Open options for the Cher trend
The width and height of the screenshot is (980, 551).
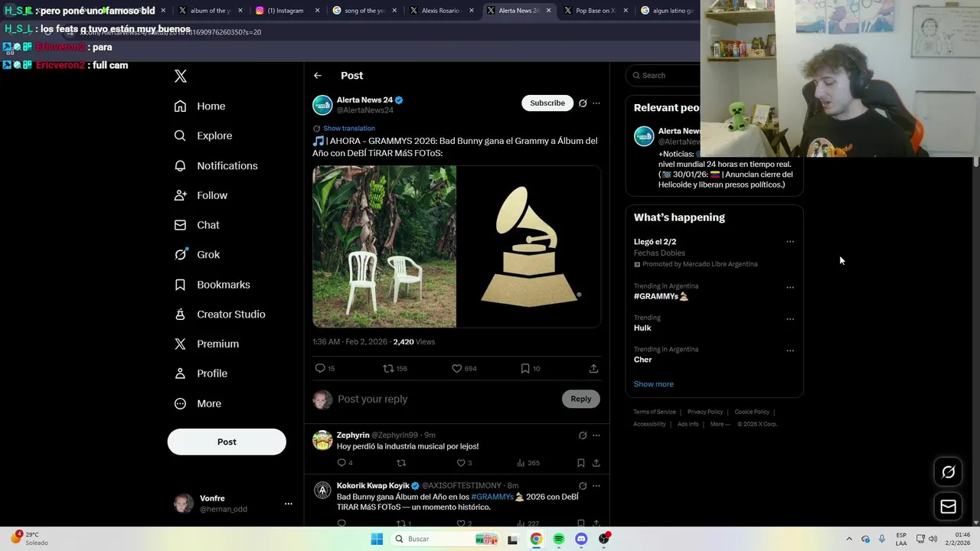pyautogui.click(x=790, y=351)
